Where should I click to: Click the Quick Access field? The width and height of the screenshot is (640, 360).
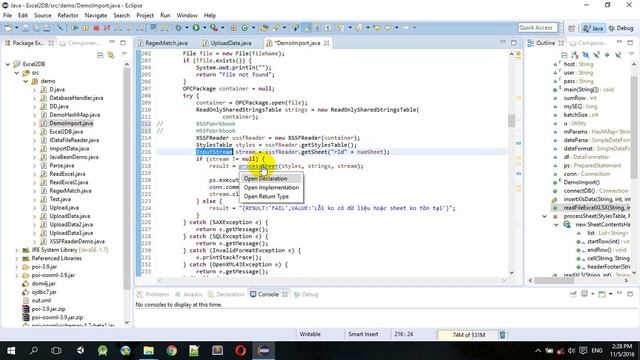538,28
